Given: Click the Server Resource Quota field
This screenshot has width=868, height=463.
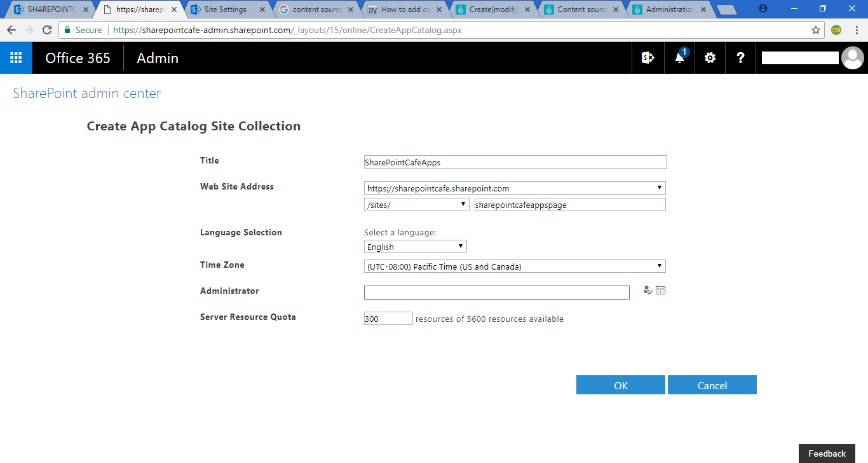Looking at the screenshot, I should tap(388, 319).
